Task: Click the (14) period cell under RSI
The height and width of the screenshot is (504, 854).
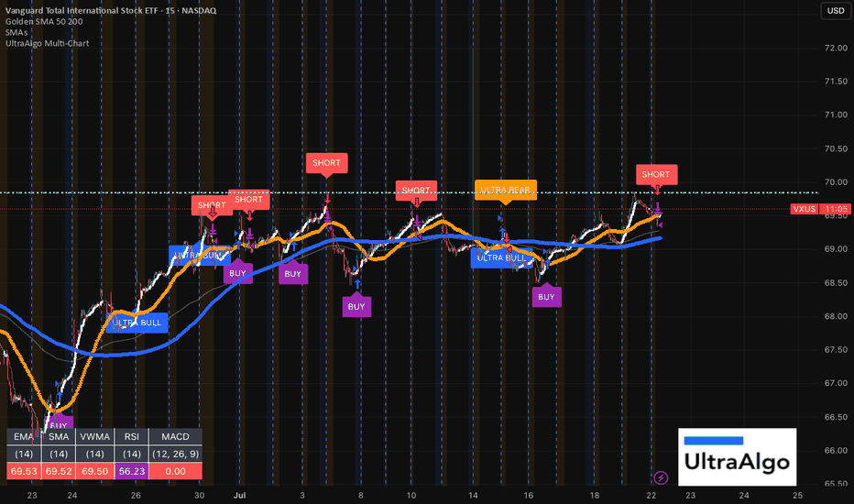Action: 132,454
